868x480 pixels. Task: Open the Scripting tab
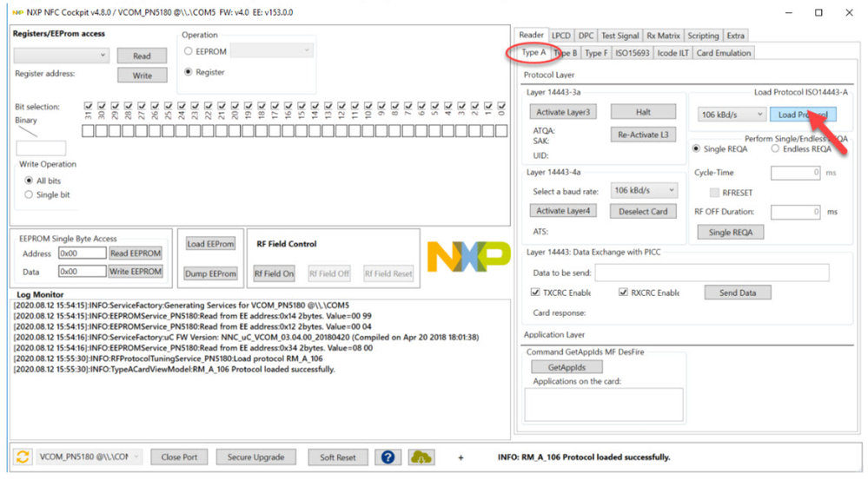(x=703, y=36)
